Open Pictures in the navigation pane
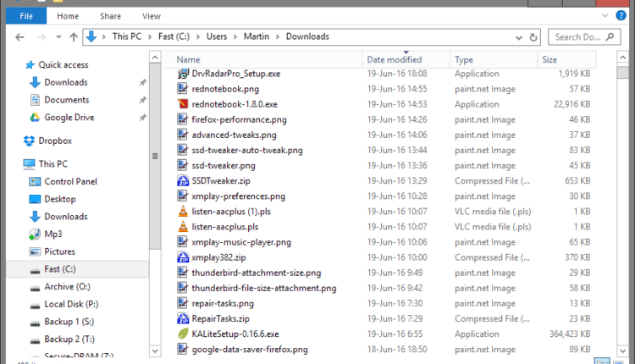 click(x=59, y=251)
